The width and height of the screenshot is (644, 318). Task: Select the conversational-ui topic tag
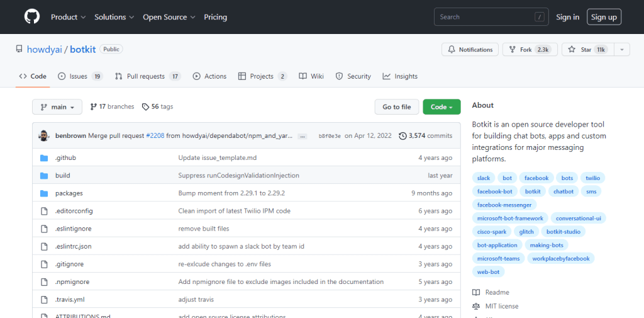click(x=579, y=218)
